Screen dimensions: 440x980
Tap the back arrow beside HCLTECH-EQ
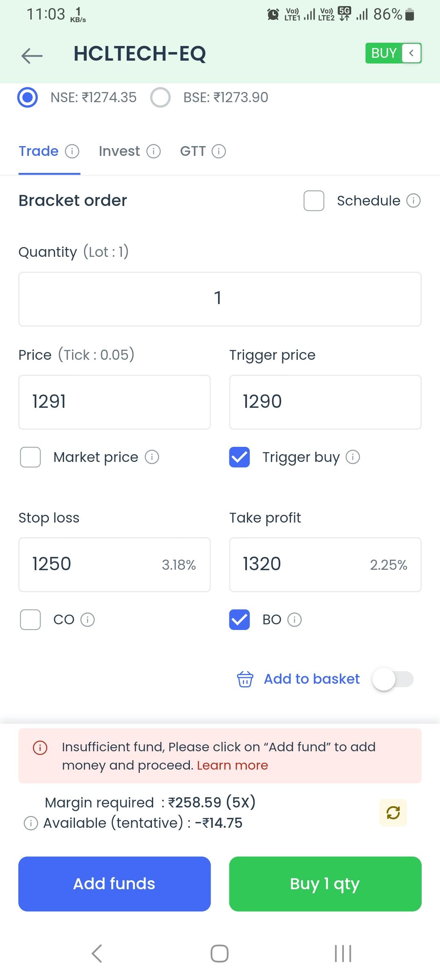(32, 55)
